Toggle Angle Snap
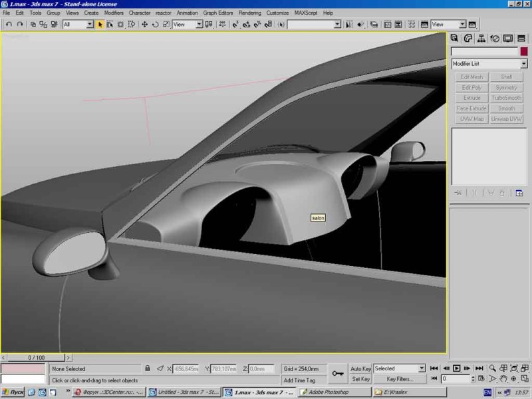The width and height of the screenshot is (532, 399). (x=246, y=25)
